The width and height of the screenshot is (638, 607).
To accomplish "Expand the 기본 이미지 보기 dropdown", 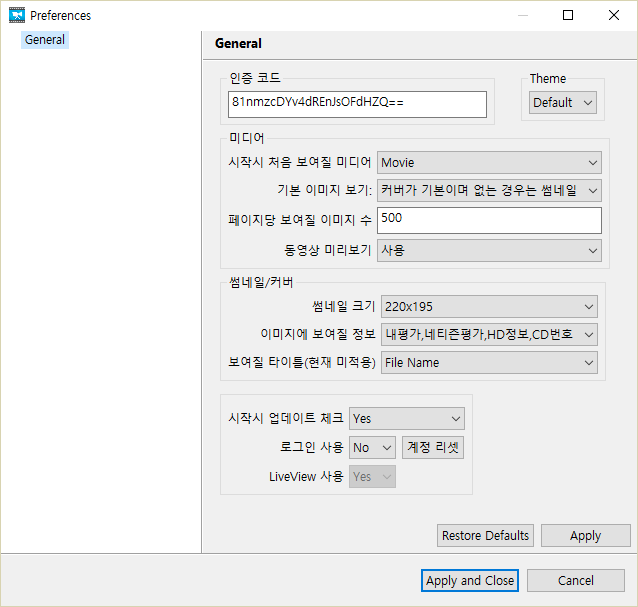I will [489, 190].
